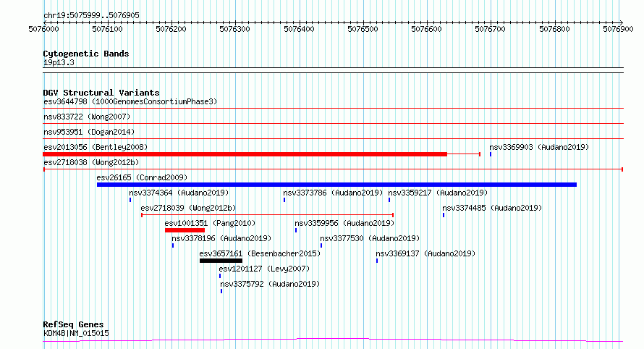Click the DGV Structural Variants track title

[x=101, y=93]
